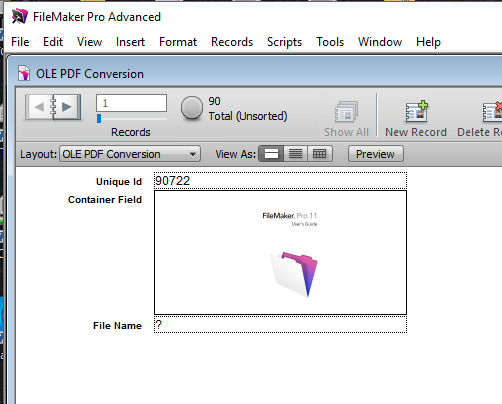502x404 pixels.
Task: Go to previous record arrow
Action: click(x=39, y=107)
